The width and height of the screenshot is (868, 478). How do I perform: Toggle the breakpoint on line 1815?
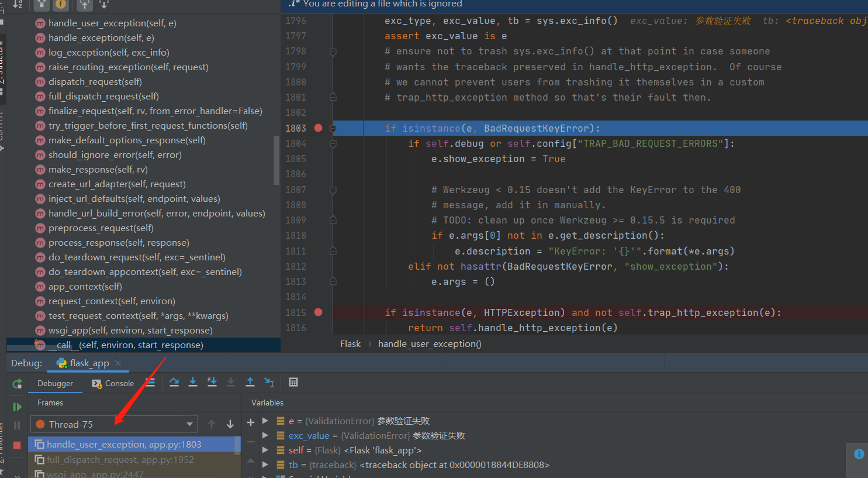(x=319, y=312)
